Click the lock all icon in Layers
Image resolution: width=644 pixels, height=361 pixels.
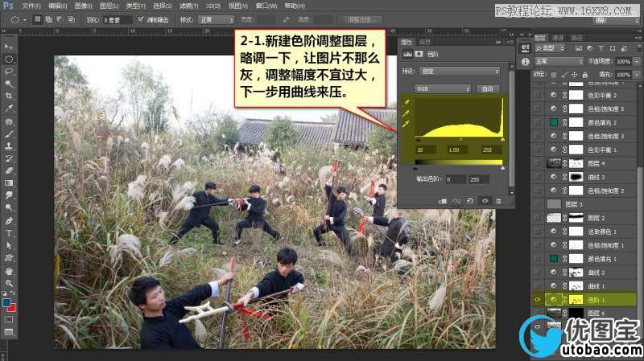pyautogui.click(x=585, y=75)
